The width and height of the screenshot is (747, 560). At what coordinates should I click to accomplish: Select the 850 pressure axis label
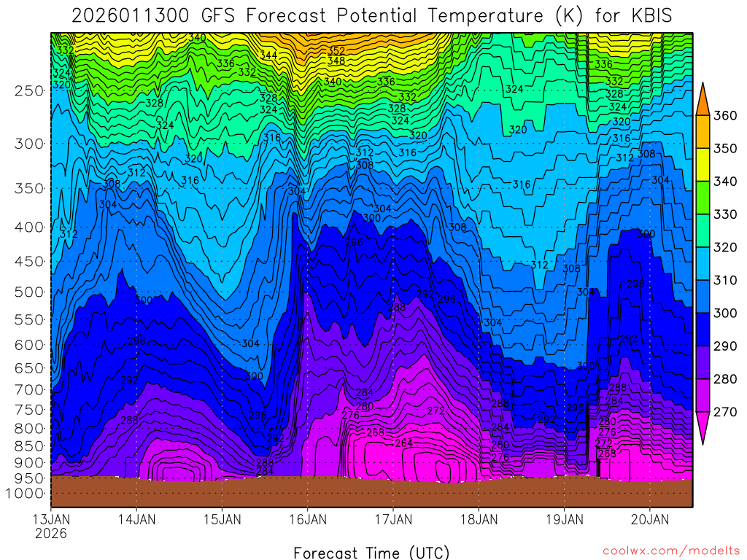[x=29, y=446]
